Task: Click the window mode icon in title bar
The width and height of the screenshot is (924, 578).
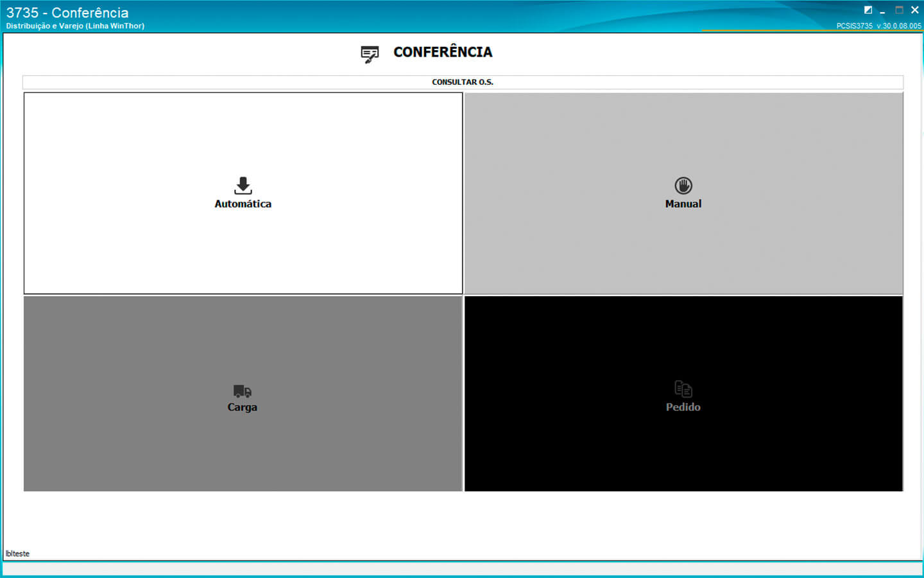Action: 868,10
